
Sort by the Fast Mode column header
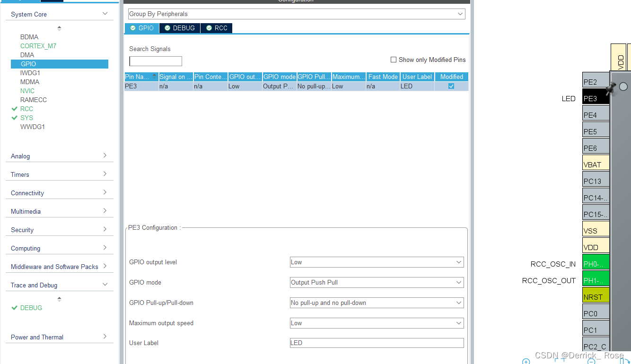coord(383,77)
